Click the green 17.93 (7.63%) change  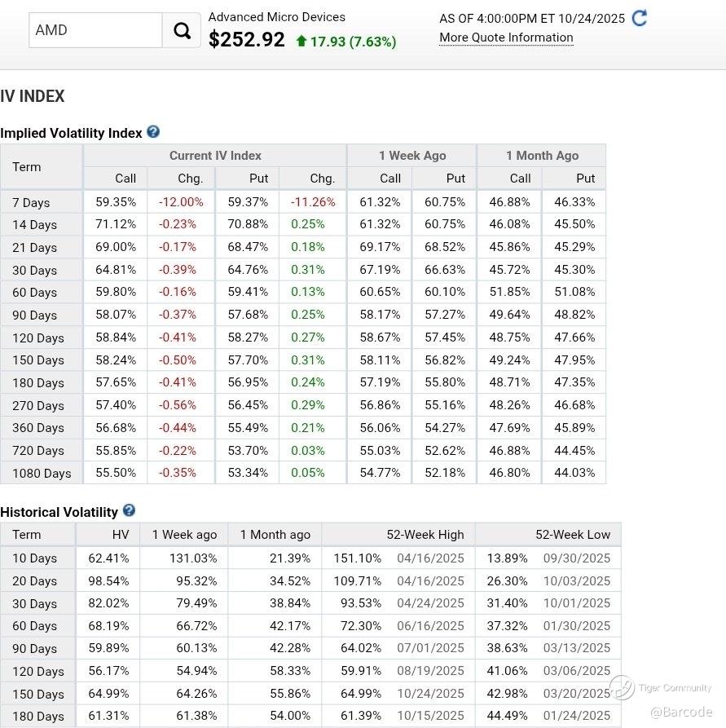346,42
